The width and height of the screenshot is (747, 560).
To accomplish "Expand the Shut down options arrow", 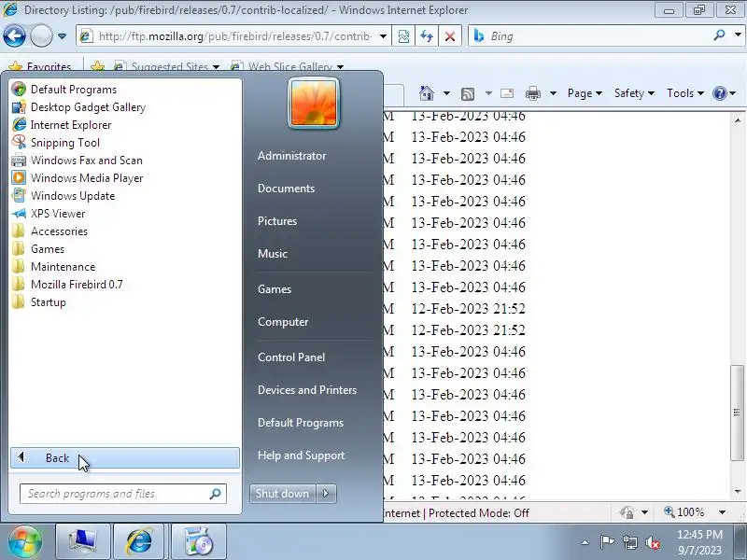I will [x=326, y=494].
